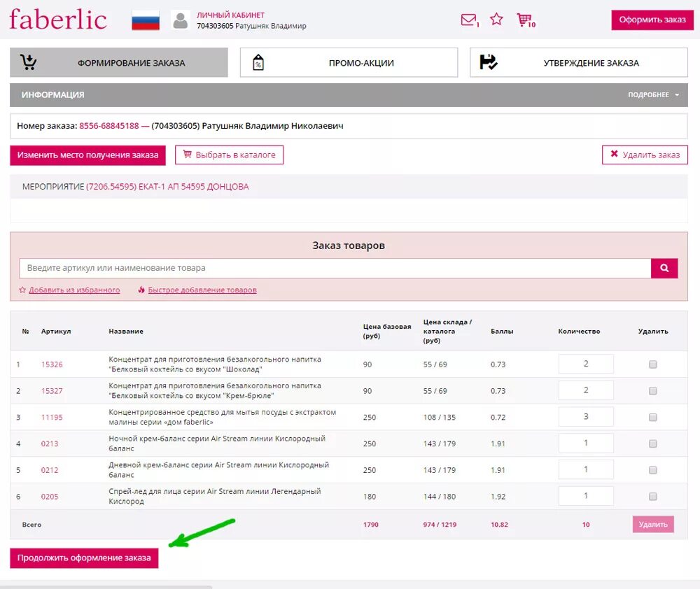Open article 0213 link

coord(50,443)
